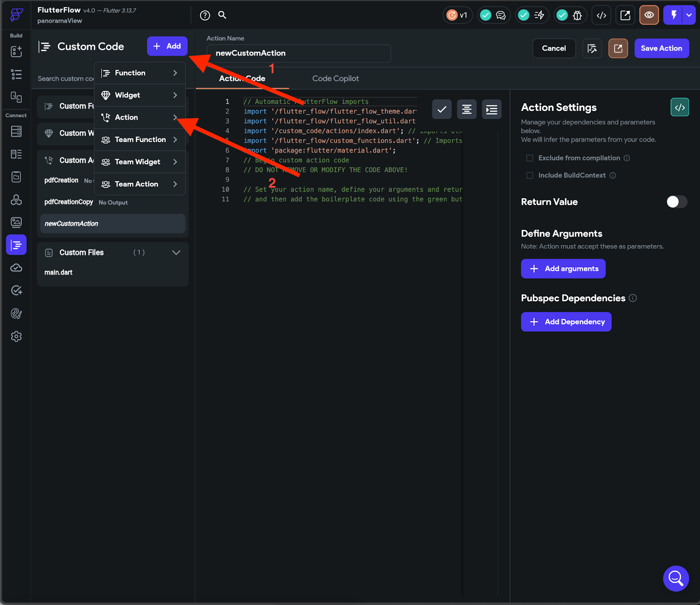Click the Exclude from compilation info icon
700x605 pixels.
click(626, 158)
